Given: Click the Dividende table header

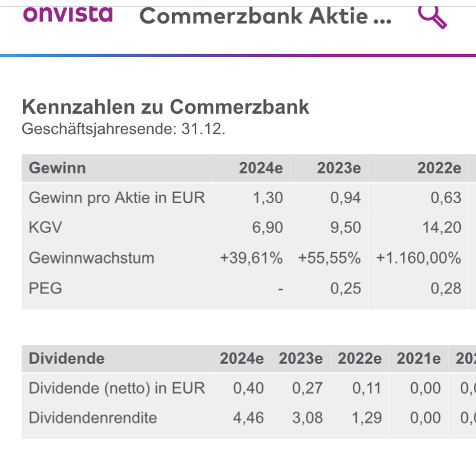Looking at the screenshot, I should (67, 359).
